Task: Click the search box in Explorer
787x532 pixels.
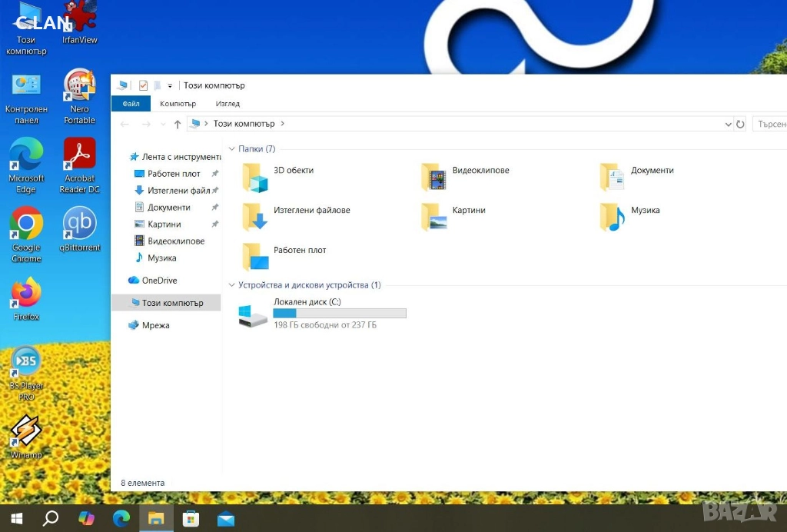Action: click(x=770, y=124)
